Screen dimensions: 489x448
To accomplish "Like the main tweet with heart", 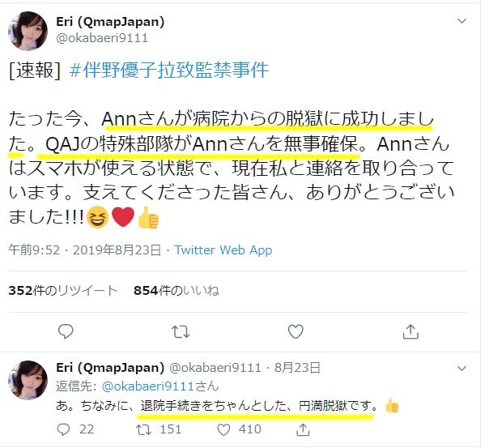I will [x=296, y=331].
